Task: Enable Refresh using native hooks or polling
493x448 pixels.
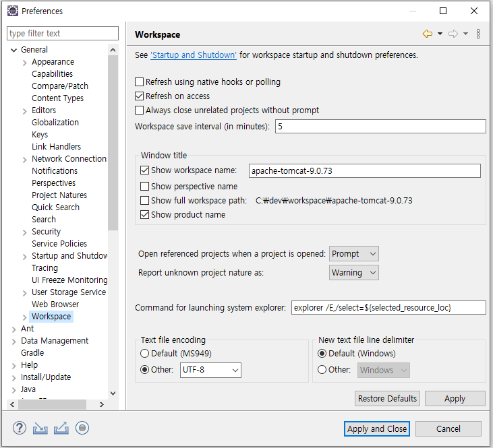Action: (x=140, y=82)
